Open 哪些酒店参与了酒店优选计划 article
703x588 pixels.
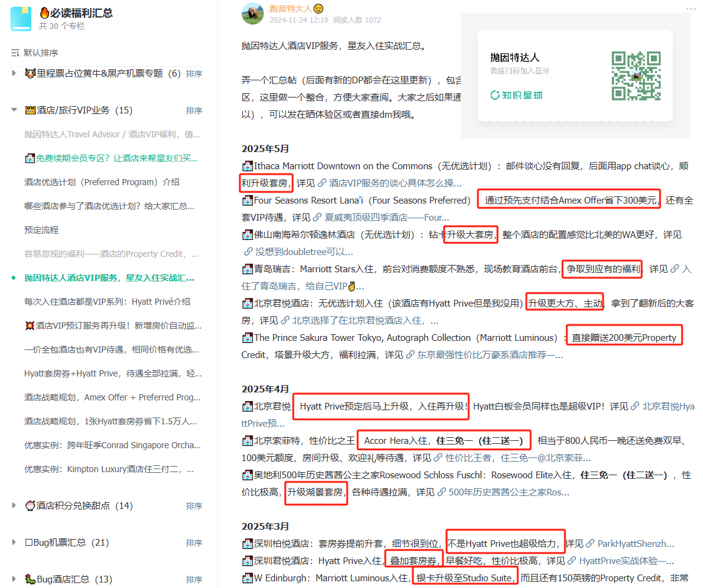tap(109, 206)
